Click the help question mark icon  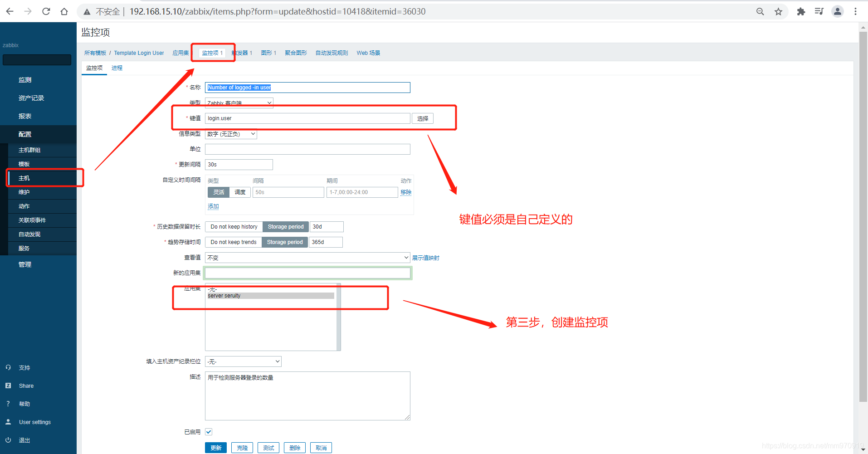click(x=8, y=404)
